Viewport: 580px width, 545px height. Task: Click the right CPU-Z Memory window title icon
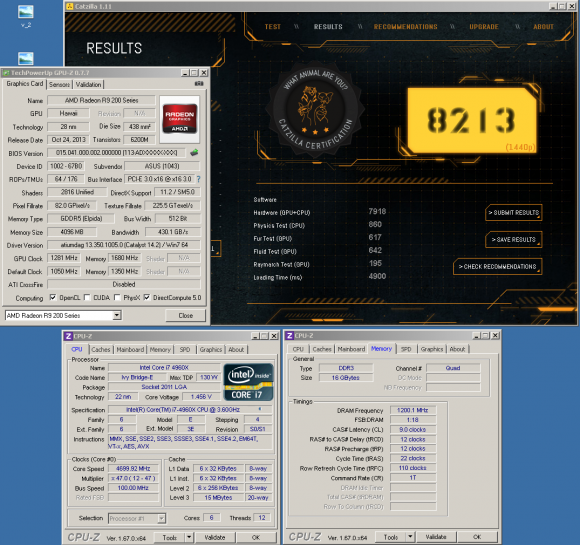290,336
